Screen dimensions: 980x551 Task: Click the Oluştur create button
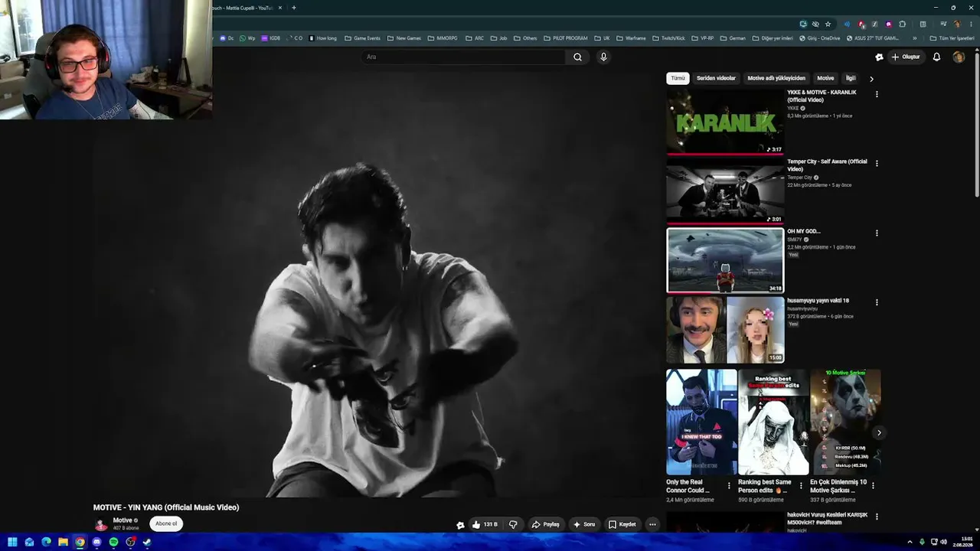[905, 57]
